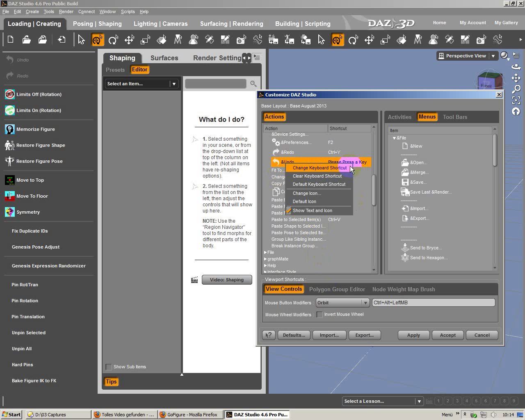
Task: Click the Symmetry icon
Action: click(x=10, y=212)
